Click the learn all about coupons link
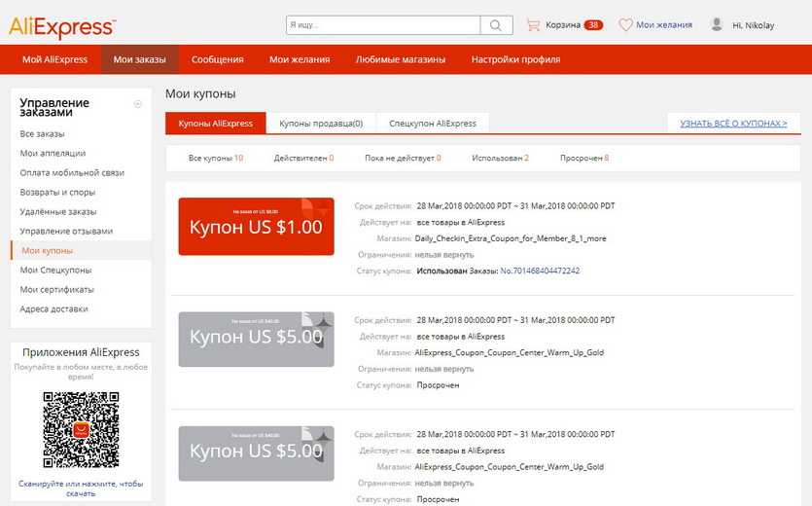The height and width of the screenshot is (506, 812). [733, 124]
